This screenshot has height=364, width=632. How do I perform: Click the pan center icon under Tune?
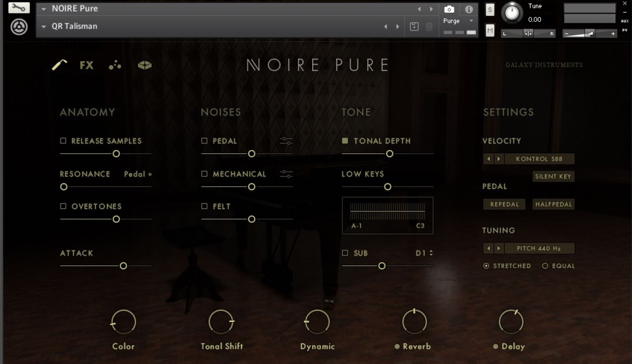pos(528,33)
